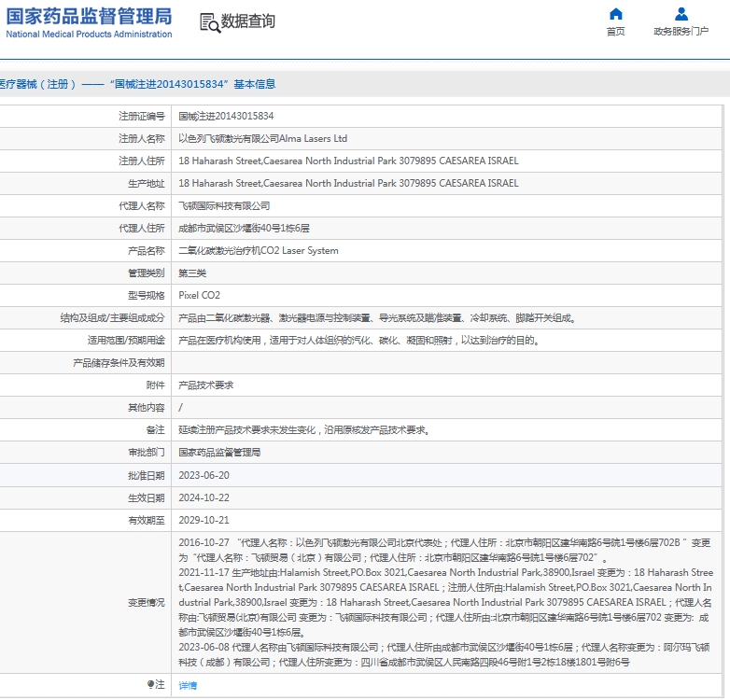Click the 数据查询 heading text

click(x=247, y=21)
